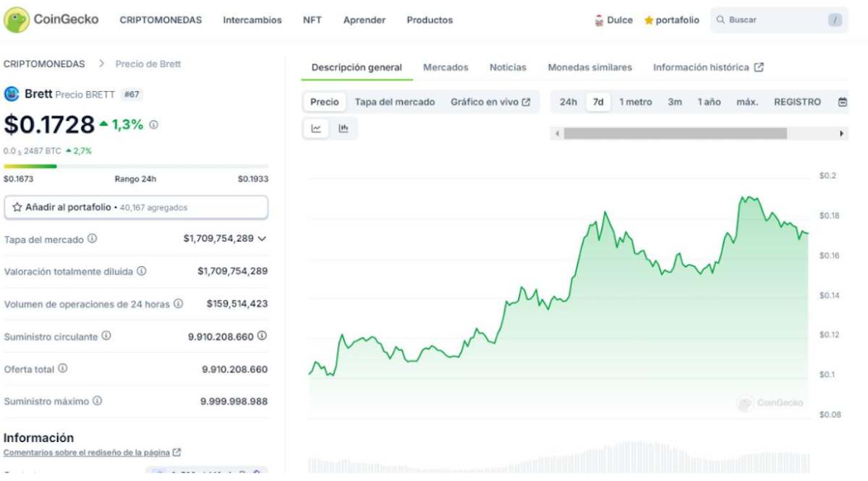Switch chart to Tapa del mercado view
Screen dimensions: 868x481
click(395, 102)
